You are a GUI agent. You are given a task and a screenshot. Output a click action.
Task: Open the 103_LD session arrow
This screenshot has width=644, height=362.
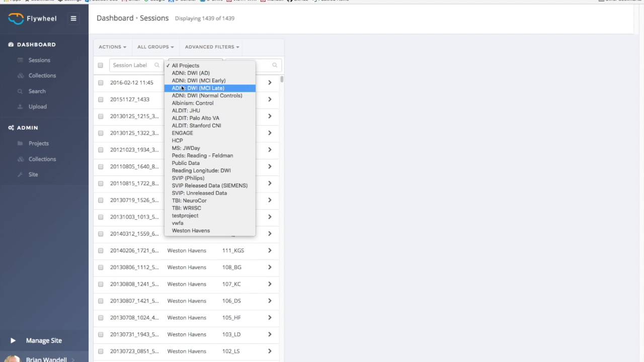click(270, 334)
